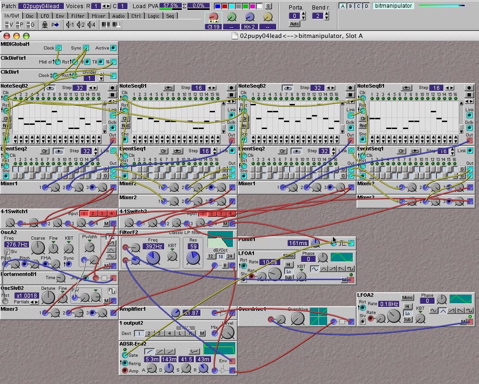479x384 pixels.
Task: Select output destination 1 button
Action: pos(139,333)
